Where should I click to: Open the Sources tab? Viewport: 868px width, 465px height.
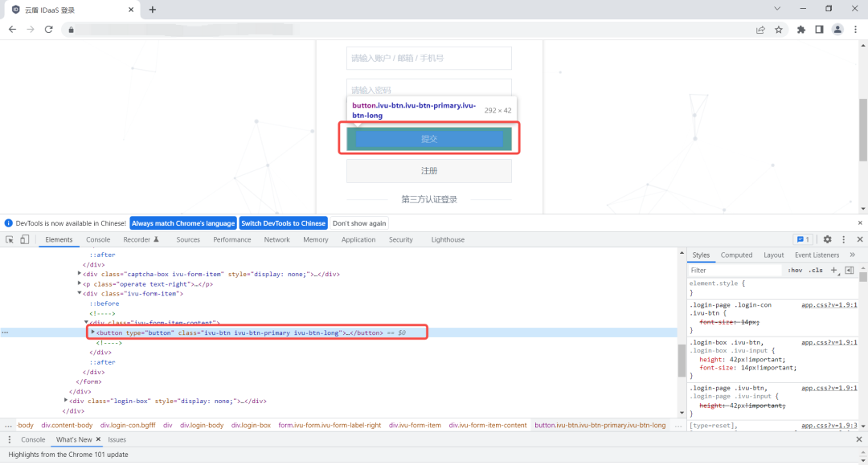coord(188,239)
